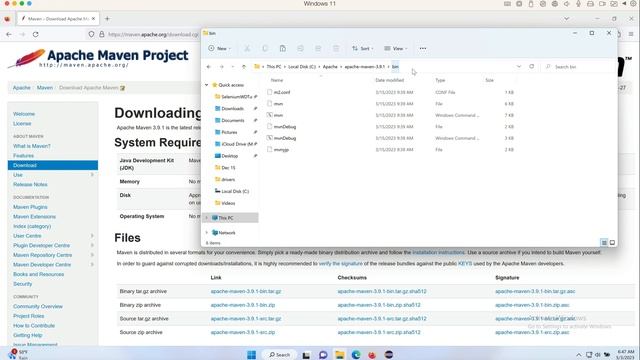Click the Eclipse icon on the taskbar
This screenshot has width=640, height=360.
(389, 355)
